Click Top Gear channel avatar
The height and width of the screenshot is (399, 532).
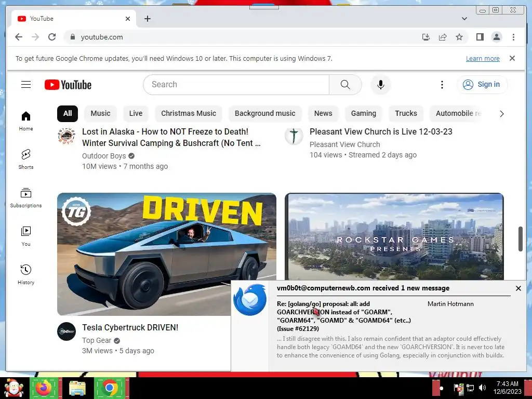[66, 331]
